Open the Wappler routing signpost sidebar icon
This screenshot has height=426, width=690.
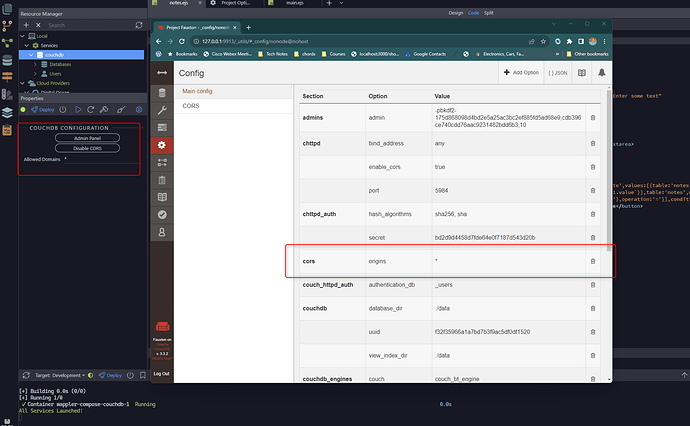[7, 77]
